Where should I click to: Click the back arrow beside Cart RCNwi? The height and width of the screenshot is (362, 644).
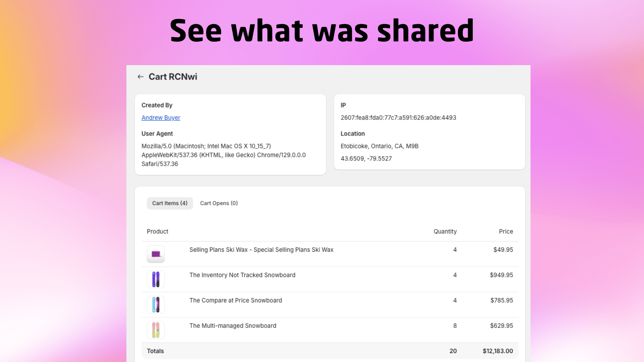tap(140, 77)
